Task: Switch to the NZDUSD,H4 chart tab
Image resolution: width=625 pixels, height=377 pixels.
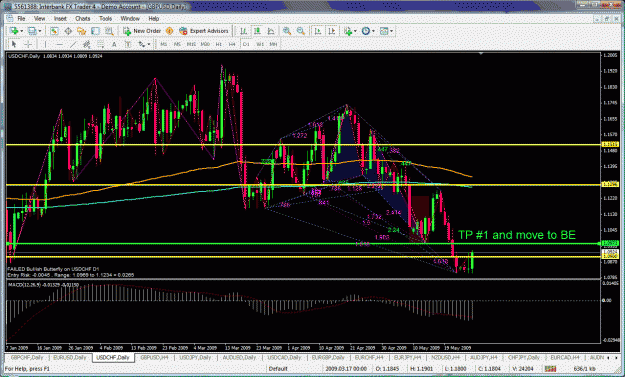Action: [x=445, y=357]
